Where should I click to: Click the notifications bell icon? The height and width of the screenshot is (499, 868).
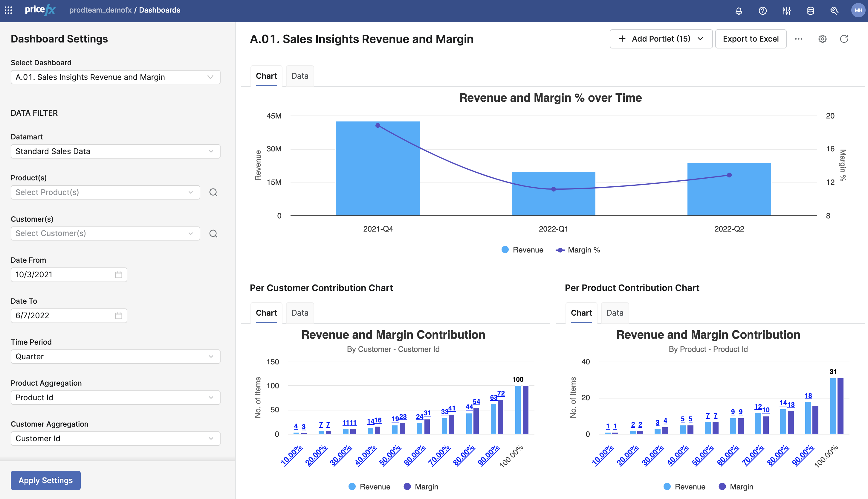point(739,11)
